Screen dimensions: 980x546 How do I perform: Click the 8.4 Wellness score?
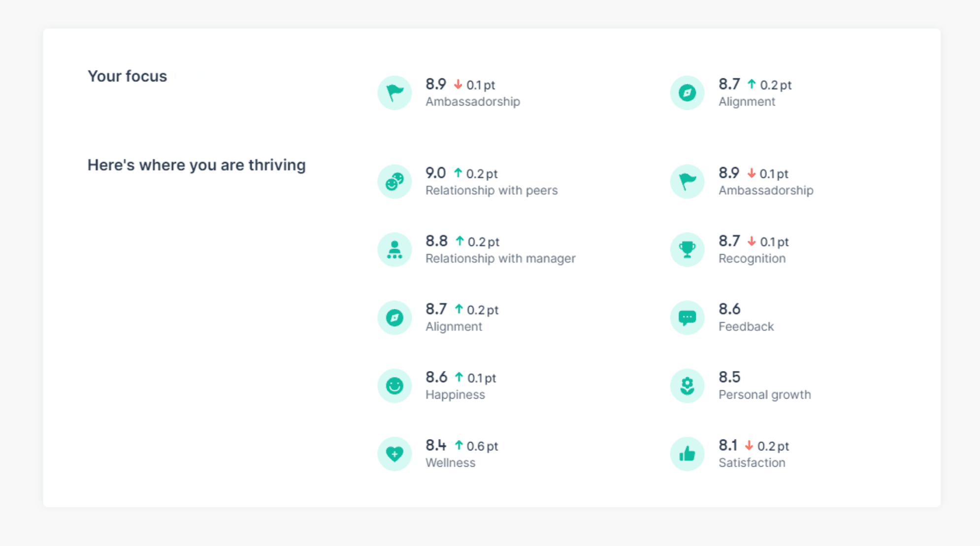coord(436,445)
